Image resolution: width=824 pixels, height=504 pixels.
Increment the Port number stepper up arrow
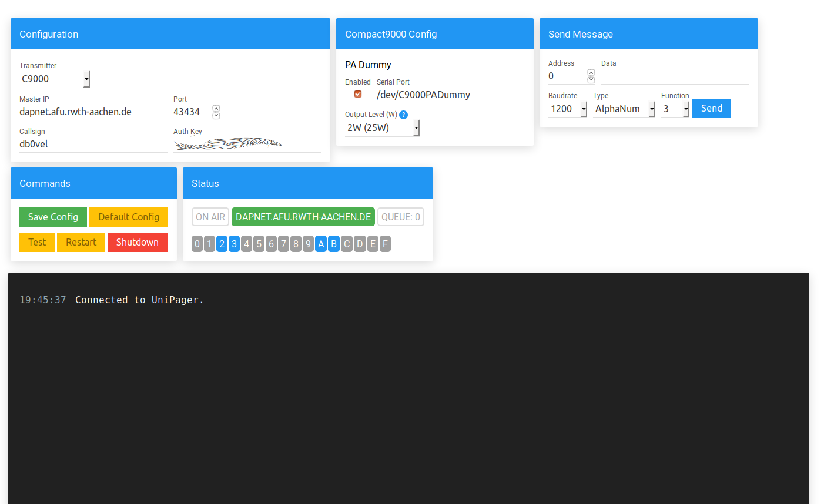point(216,108)
